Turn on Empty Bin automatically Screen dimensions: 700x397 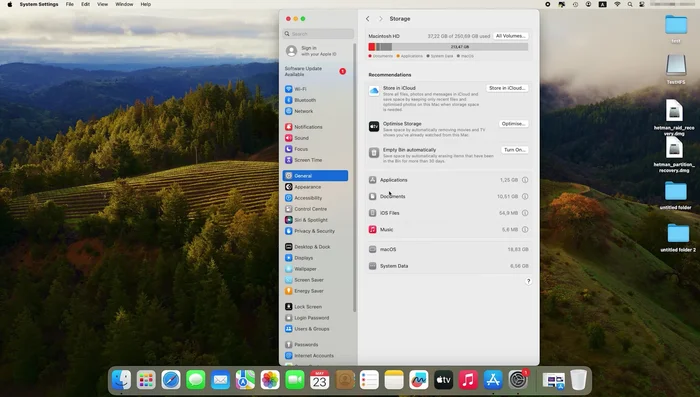coord(515,150)
